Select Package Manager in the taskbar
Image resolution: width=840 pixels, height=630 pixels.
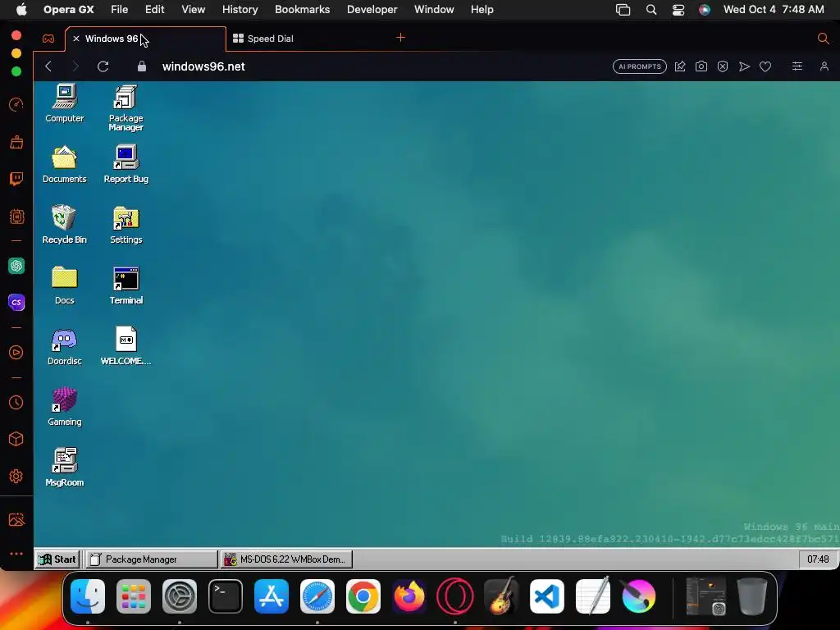(152, 559)
